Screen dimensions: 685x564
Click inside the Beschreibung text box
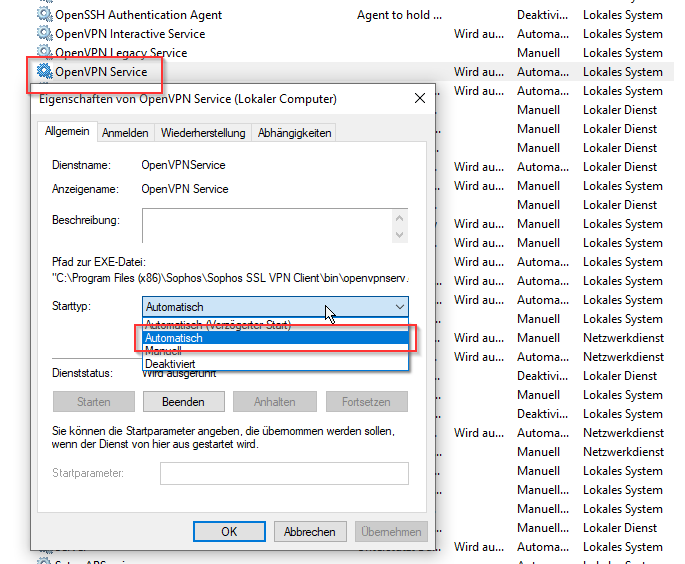[x=267, y=225]
